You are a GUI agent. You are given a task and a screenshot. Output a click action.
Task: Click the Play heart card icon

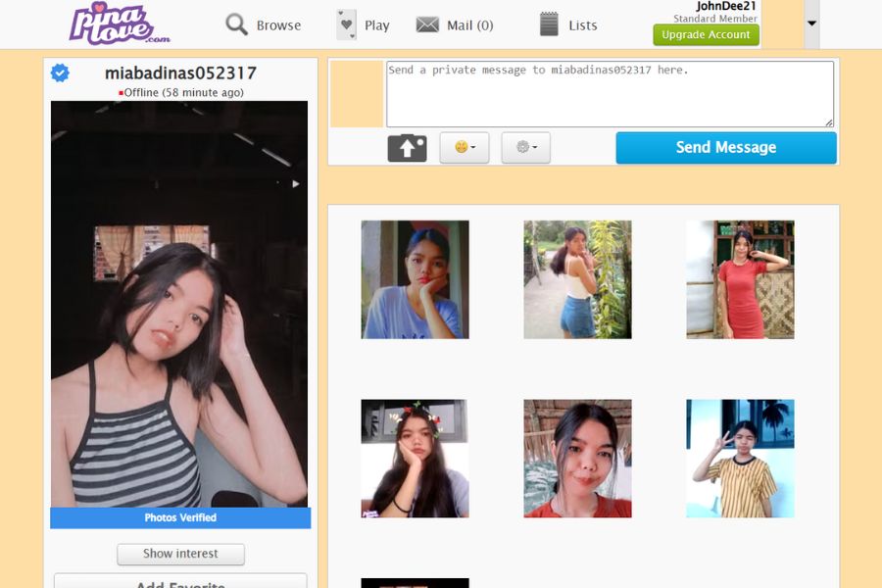coord(346,24)
